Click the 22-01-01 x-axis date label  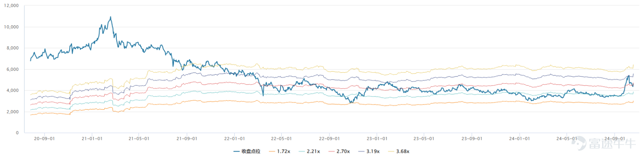[234, 139]
